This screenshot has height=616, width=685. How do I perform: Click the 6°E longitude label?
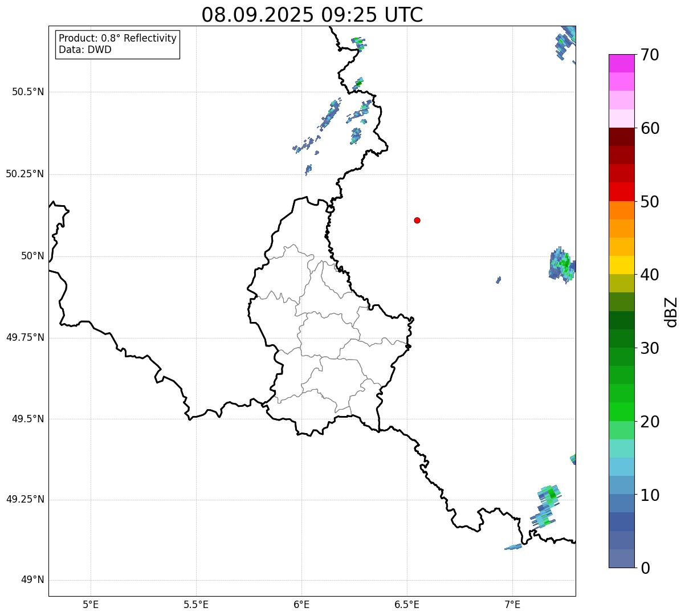[x=301, y=604]
